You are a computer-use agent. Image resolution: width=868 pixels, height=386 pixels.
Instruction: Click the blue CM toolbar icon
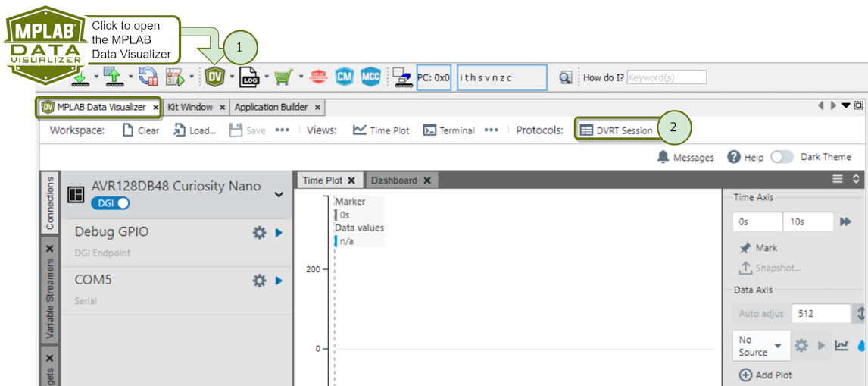[x=345, y=77]
